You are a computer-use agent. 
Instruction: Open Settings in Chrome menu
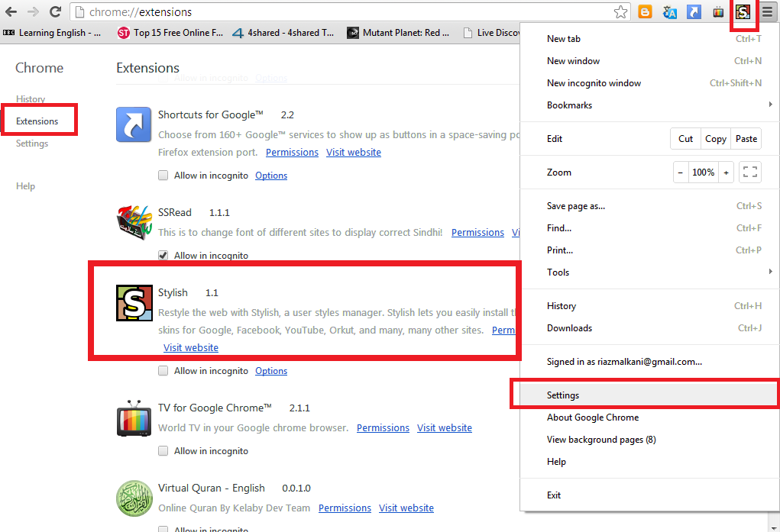[649, 395]
